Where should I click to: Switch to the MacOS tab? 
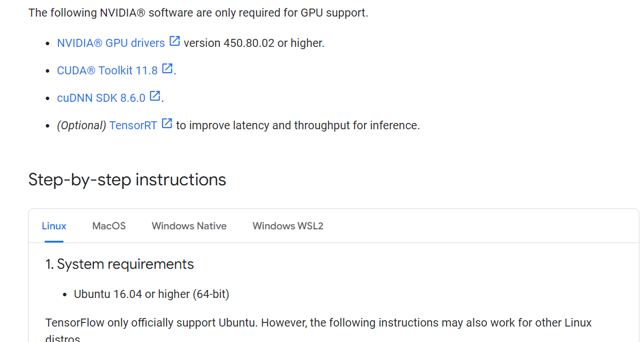(109, 226)
